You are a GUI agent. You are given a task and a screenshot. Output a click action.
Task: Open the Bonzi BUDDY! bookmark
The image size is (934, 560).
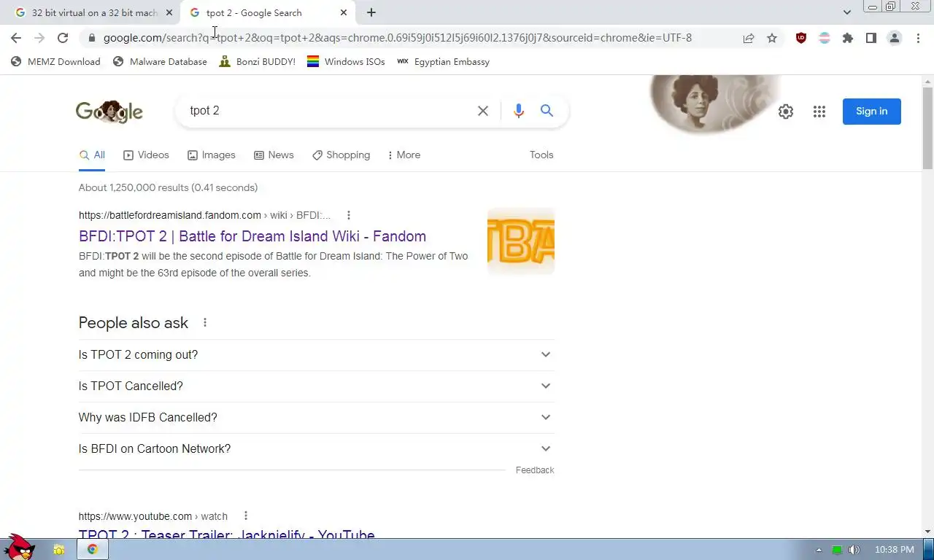point(257,62)
